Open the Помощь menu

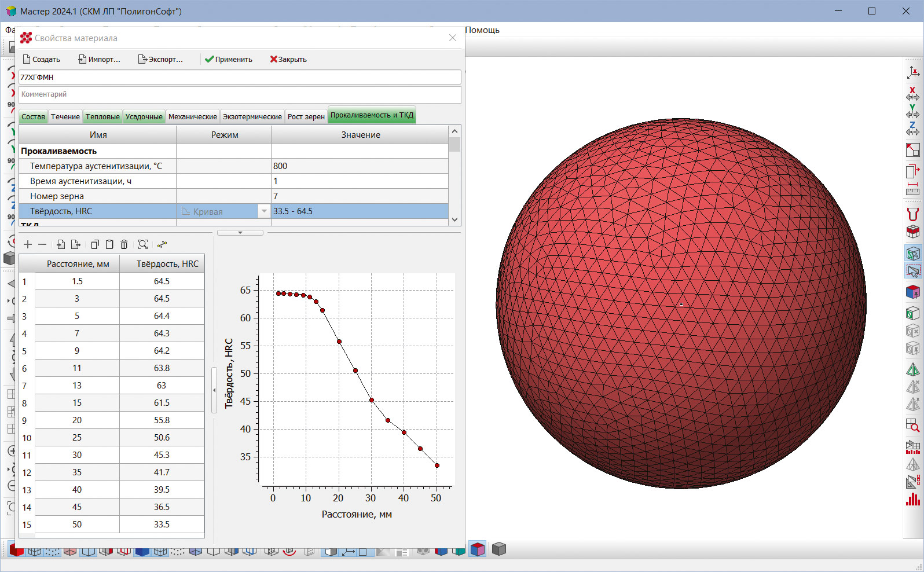[482, 30]
